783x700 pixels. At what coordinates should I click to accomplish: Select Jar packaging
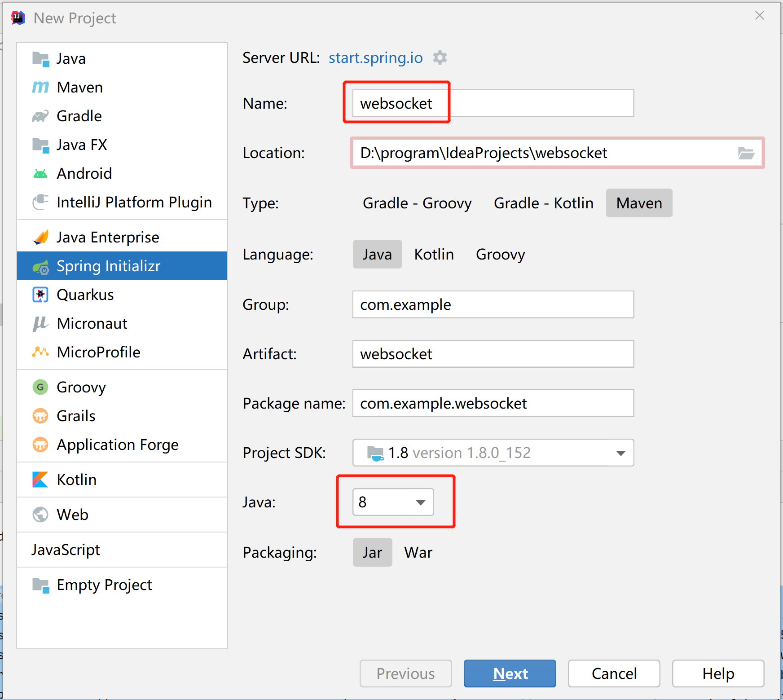tap(372, 552)
